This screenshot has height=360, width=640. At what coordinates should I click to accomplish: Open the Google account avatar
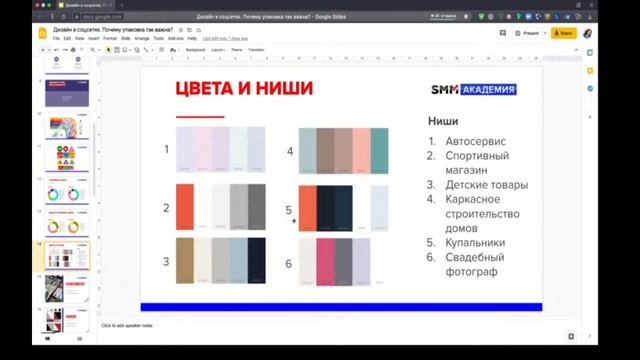(588, 33)
